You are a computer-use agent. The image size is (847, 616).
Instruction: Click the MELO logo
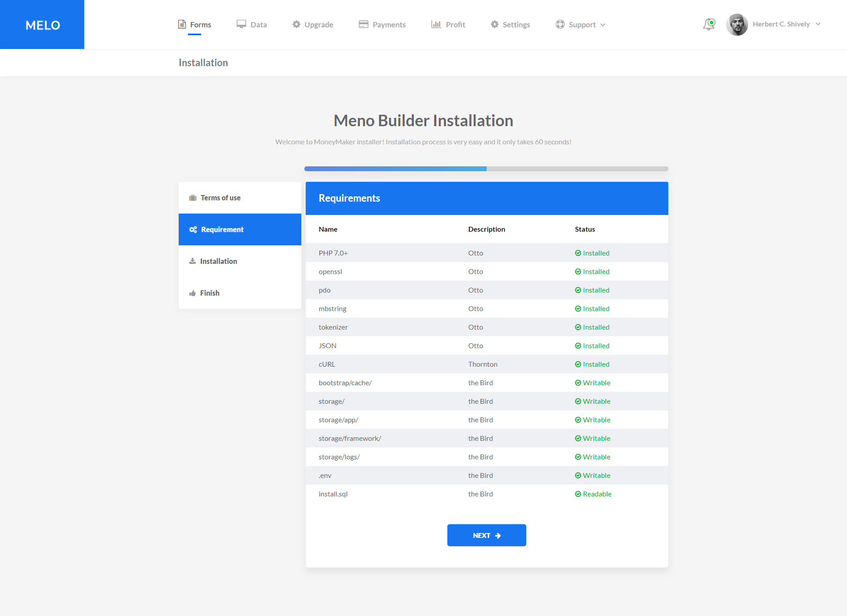(42, 25)
